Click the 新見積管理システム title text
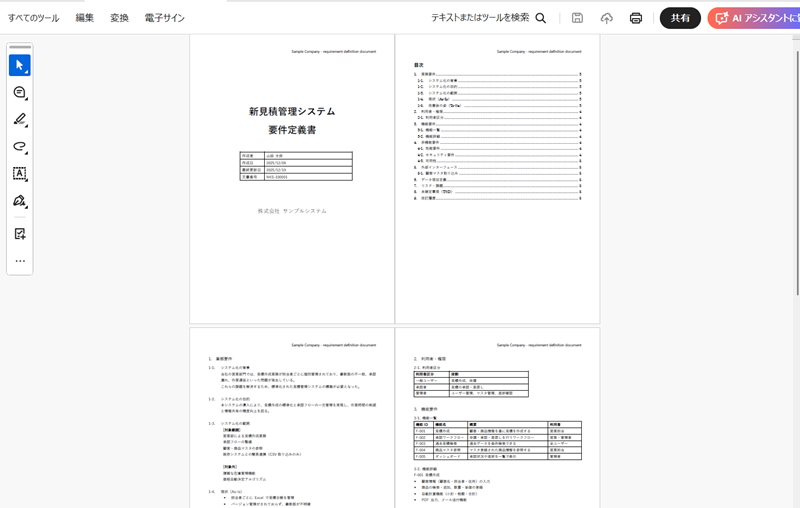Viewport: 800px width, 508px height. pyautogui.click(x=292, y=111)
